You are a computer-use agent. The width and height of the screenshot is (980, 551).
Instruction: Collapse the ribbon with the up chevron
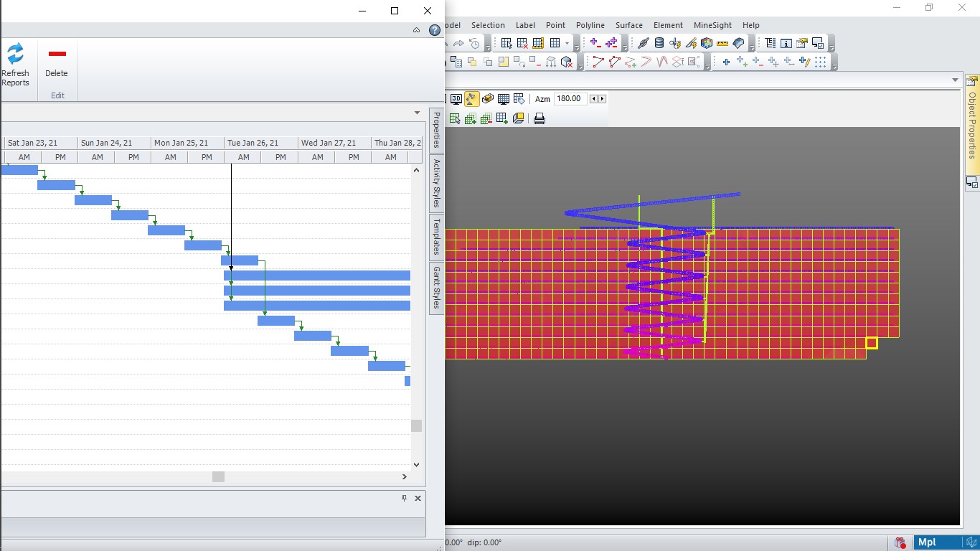click(417, 30)
